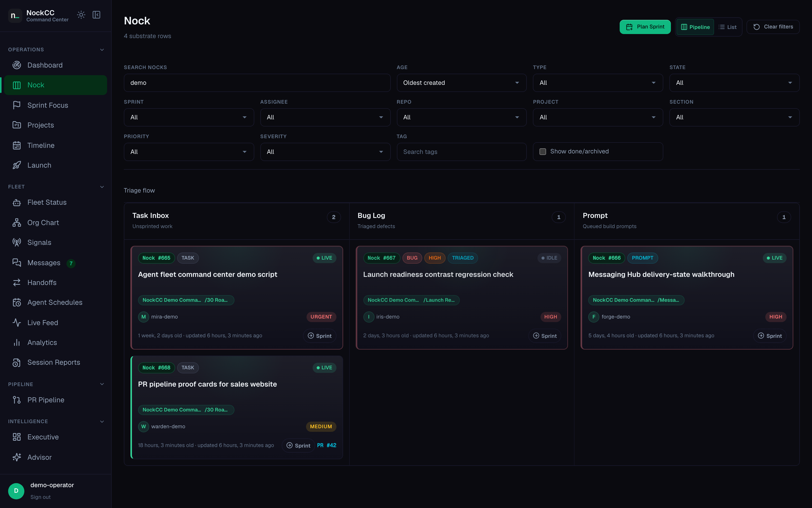Click the mira-demo avatar M
Viewport: 812px width, 508px height.
[144, 317]
